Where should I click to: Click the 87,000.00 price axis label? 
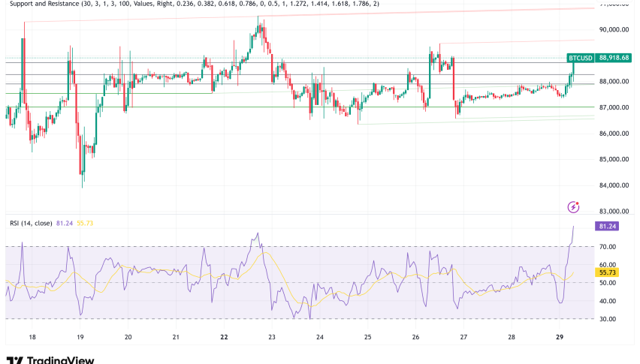tap(613, 107)
